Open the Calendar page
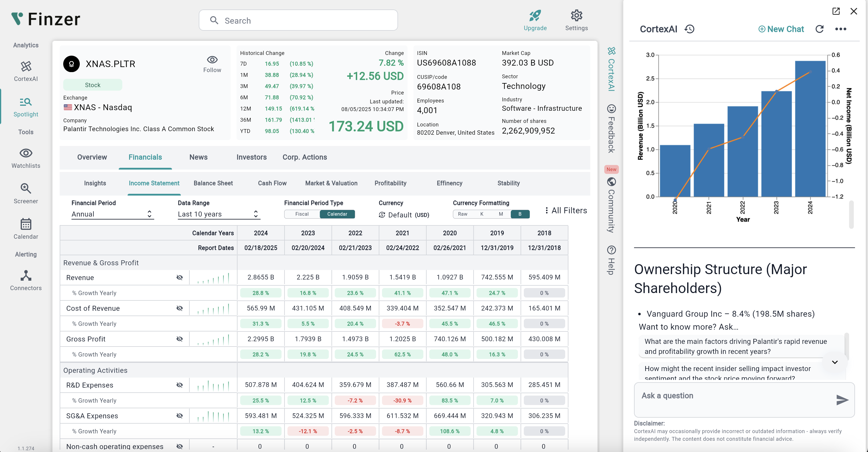868x452 pixels. (26, 229)
